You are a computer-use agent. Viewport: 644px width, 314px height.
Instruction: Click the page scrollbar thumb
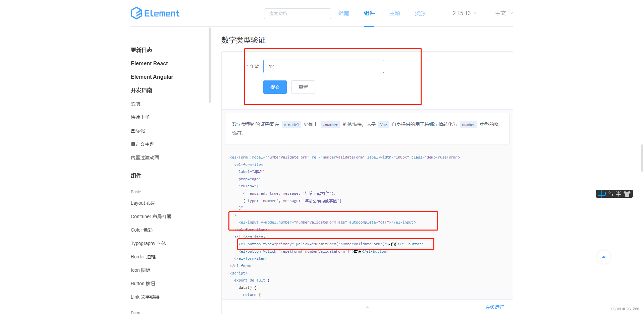[642, 158]
